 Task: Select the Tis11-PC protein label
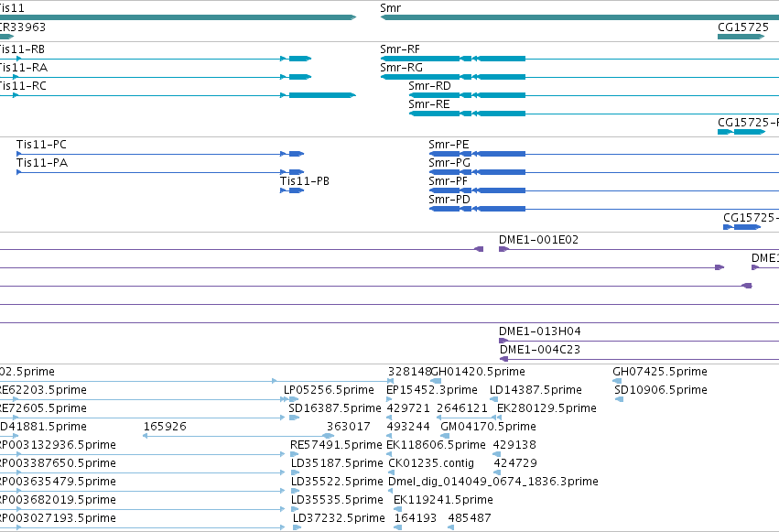[41, 145]
